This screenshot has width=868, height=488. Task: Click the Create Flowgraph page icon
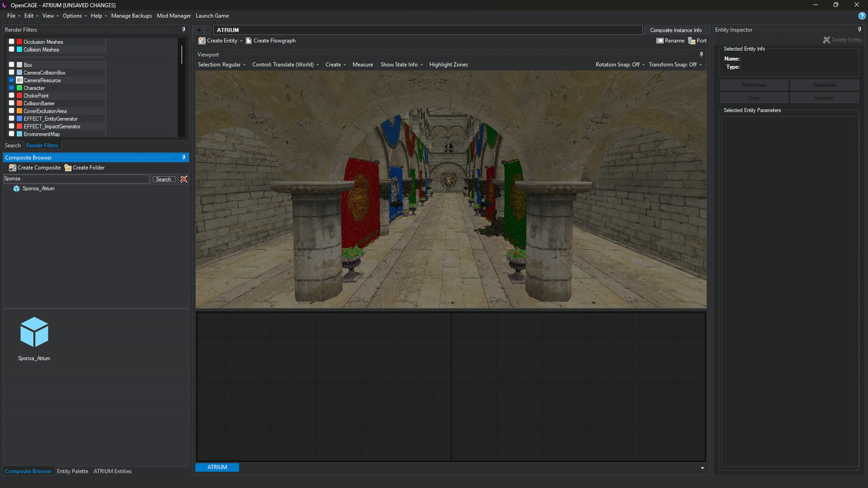tap(248, 41)
